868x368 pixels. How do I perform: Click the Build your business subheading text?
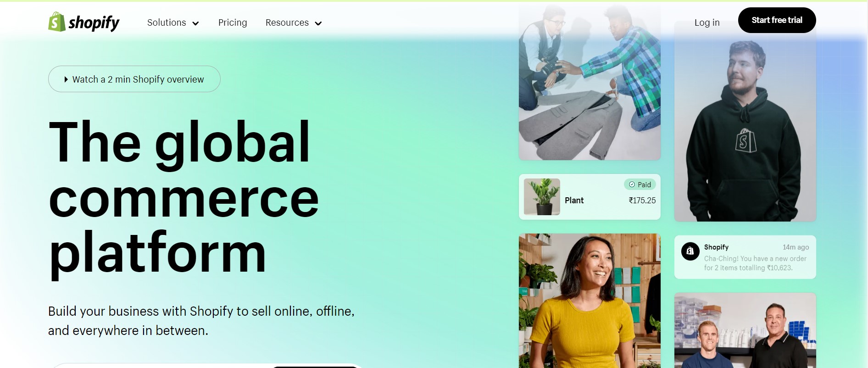pyautogui.click(x=201, y=321)
